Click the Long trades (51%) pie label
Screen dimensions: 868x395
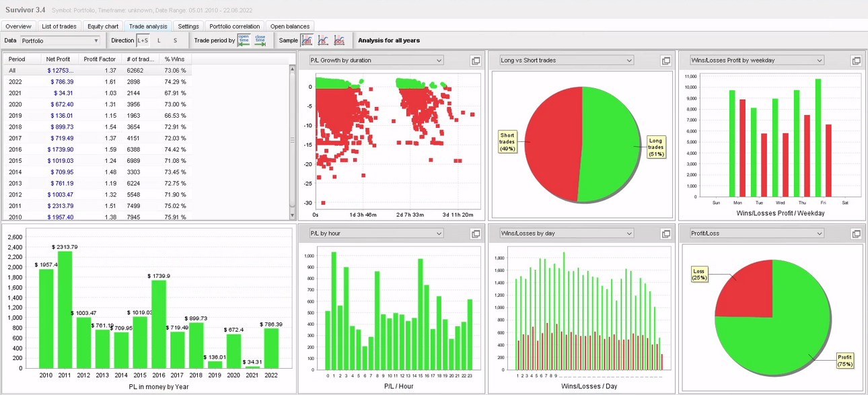coord(656,147)
